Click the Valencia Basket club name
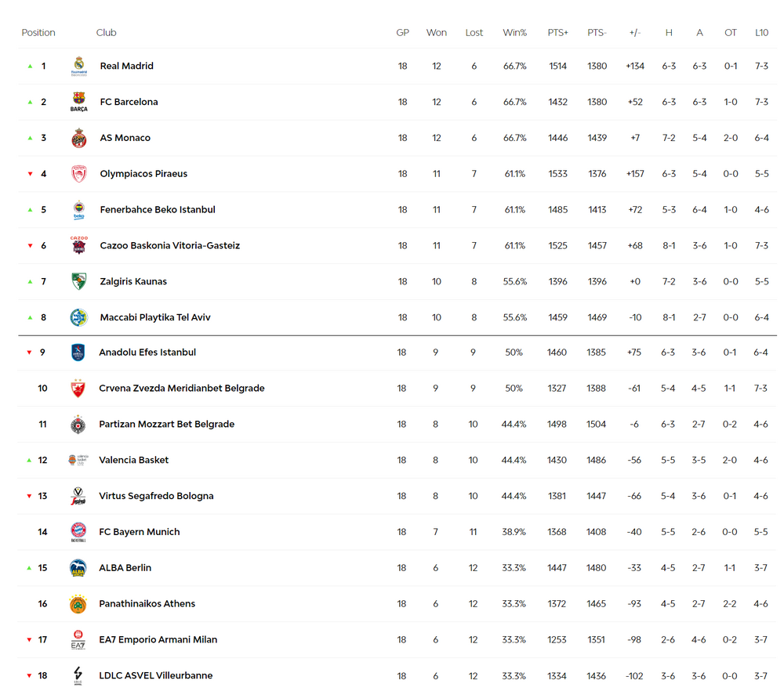This screenshot has height=691, width=784. pyautogui.click(x=133, y=460)
